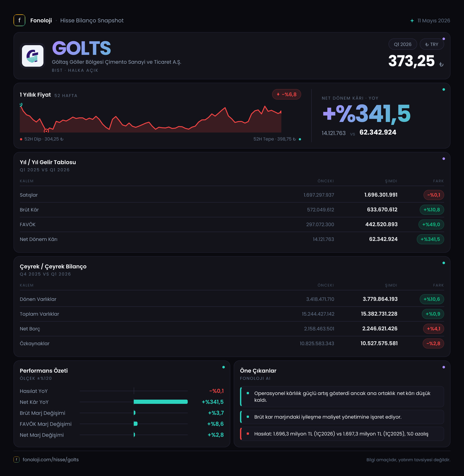The width and height of the screenshot is (464, 476).
Task: Click the Özkaynaklar -%2,8 badge
Action: (433, 343)
